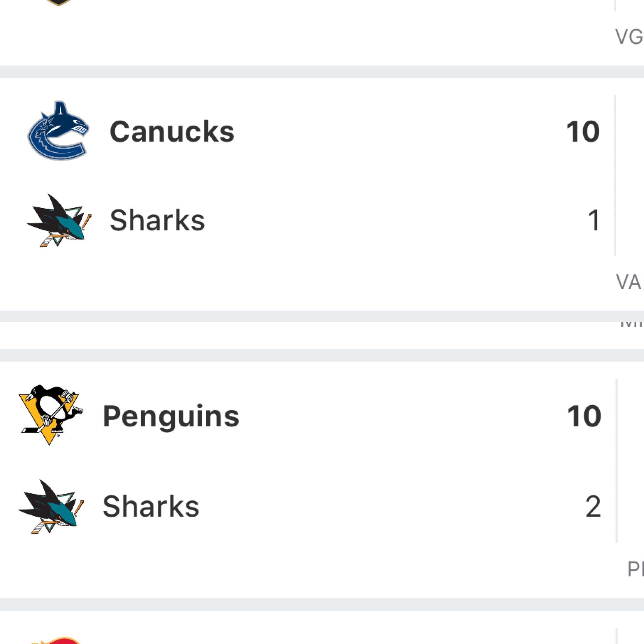
Task: Tap the partial gold logo at top edge
Action: tap(59, 3)
